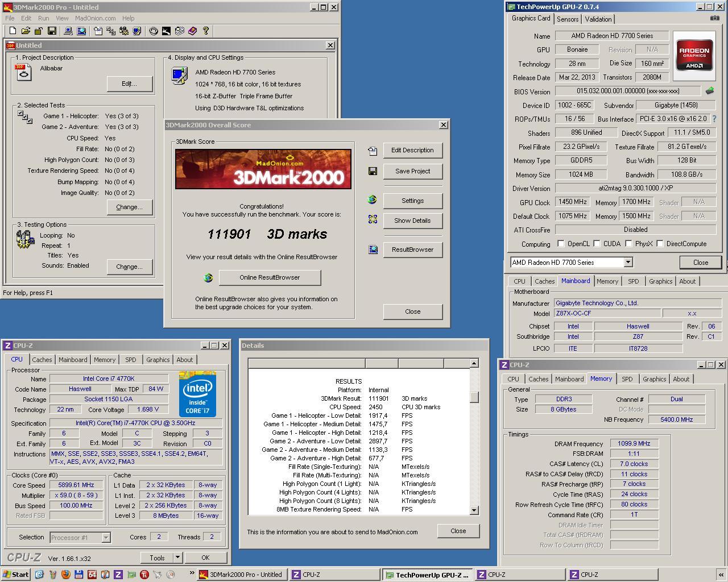The height and width of the screenshot is (582, 728).
Task: Click the Core Speed 5899.61 MHz field
Action: click(x=76, y=485)
